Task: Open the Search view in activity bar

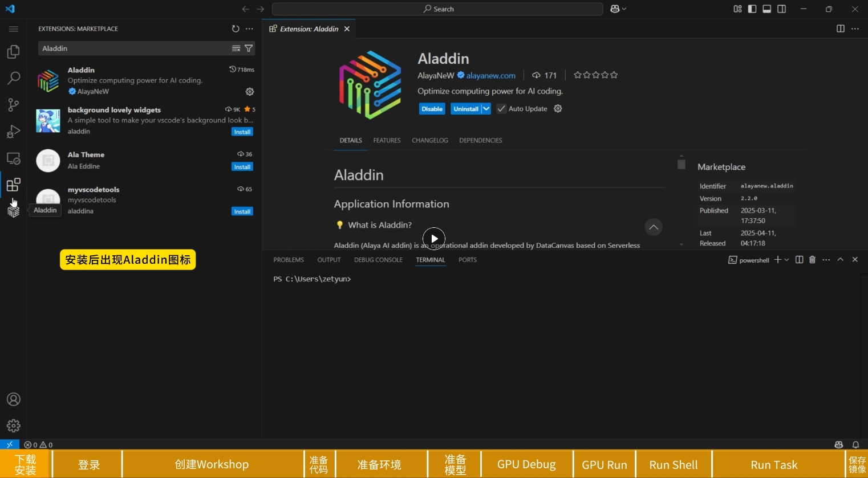Action: click(13, 78)
